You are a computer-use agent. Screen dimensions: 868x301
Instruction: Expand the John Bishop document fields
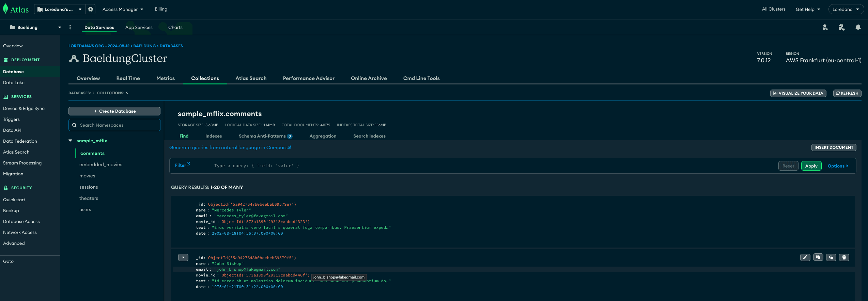[x=183, y=257]
